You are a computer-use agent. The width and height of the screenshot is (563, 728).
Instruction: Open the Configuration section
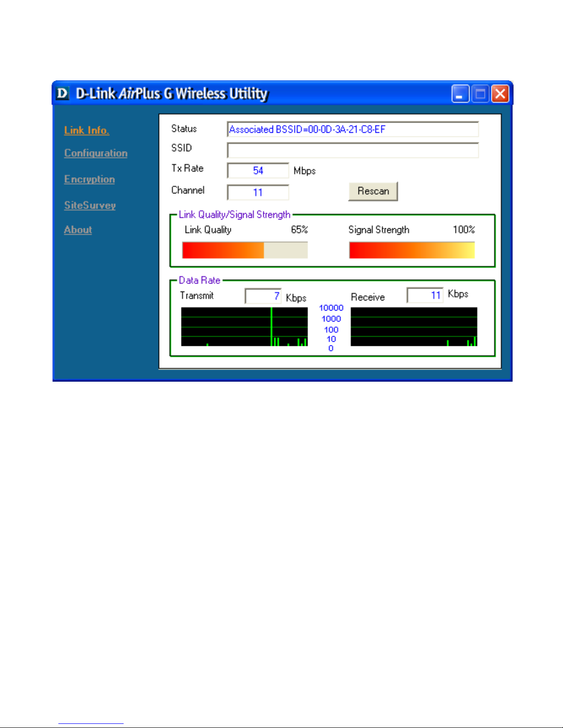pos(96,153)
